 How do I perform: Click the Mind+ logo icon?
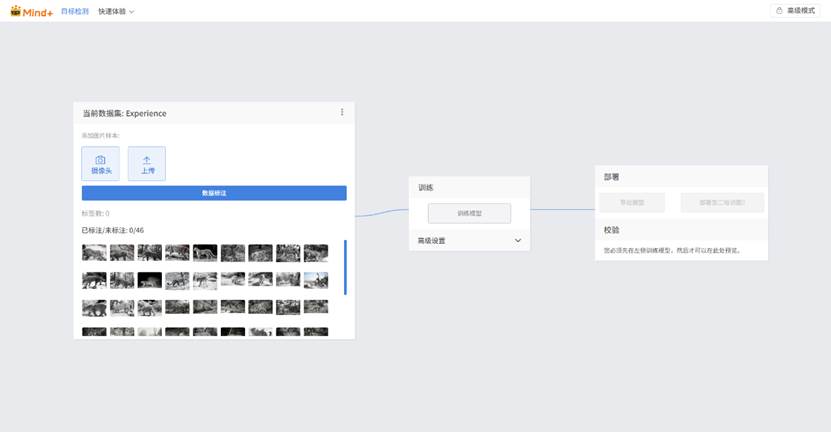[x=16, y=11]
